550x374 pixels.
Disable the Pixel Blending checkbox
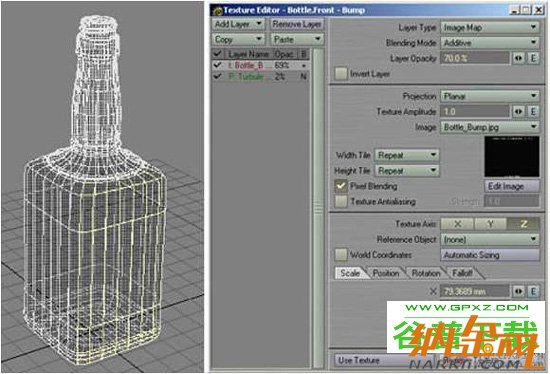click(341, 186)
